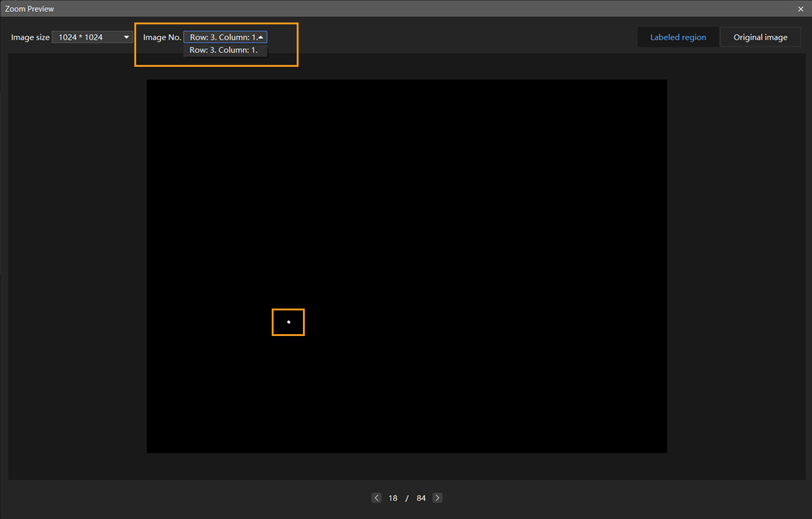The width and height of the screenshot is (812, 519).
Task: Go to previous image with left arrow
Action: click(377, 498)
